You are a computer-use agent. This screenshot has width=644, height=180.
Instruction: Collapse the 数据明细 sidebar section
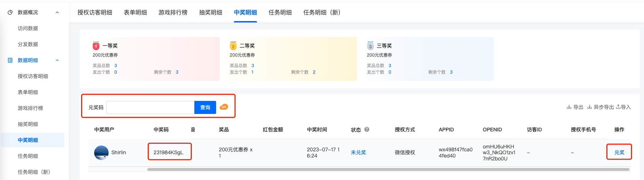point(57,60)
